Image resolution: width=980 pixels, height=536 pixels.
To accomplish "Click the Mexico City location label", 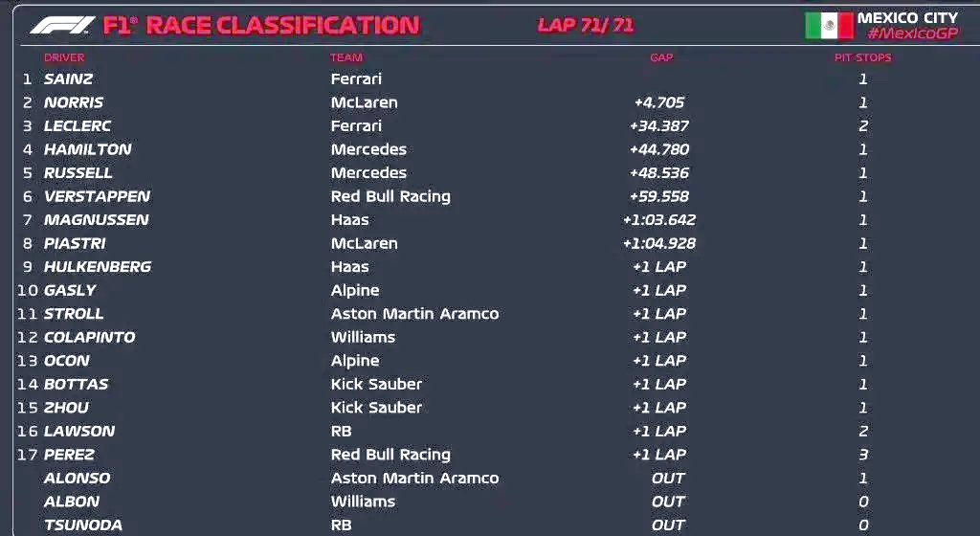I will point(907,17).
